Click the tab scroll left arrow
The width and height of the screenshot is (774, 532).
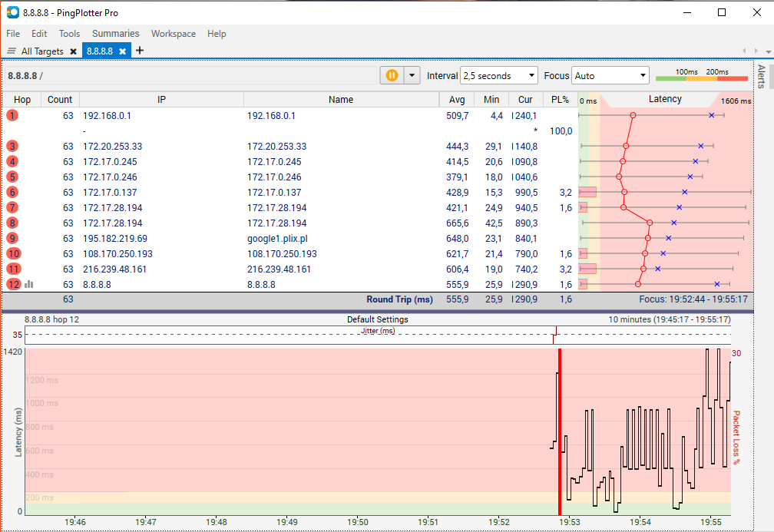(x=744, y=51)
